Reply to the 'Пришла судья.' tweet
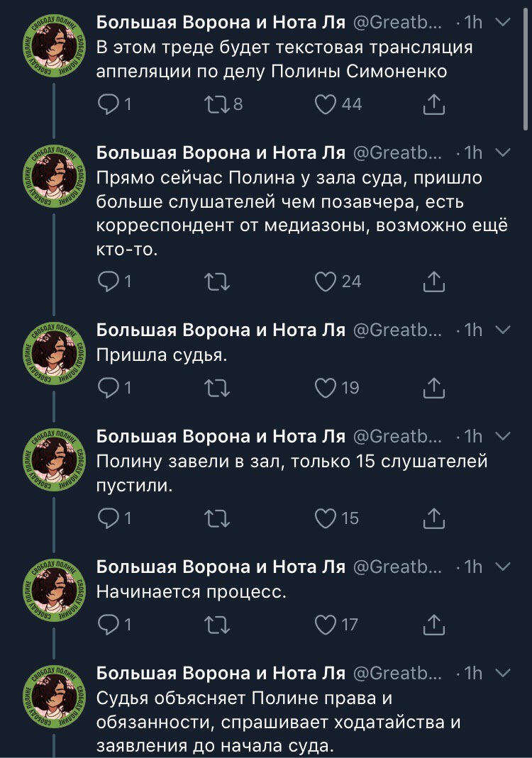532x758 pixels. point(108,388)
